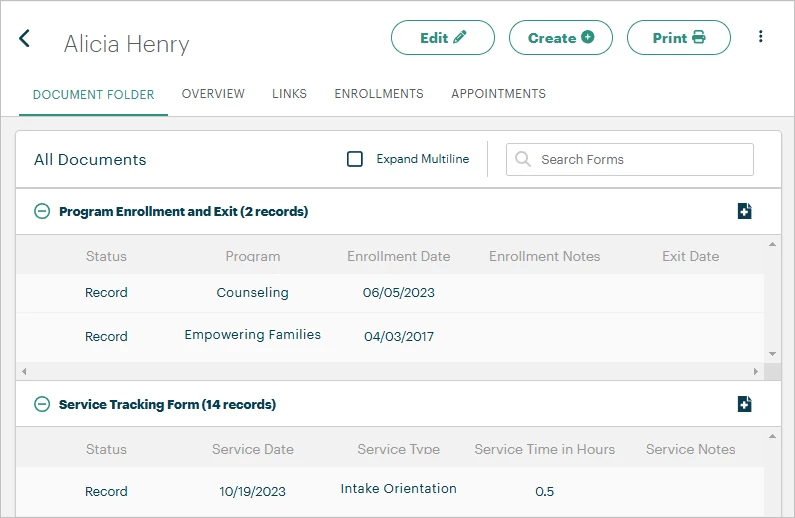Open the Appointments tab
The width and height of the screenshot is (795, 518).
coord(498,94)
